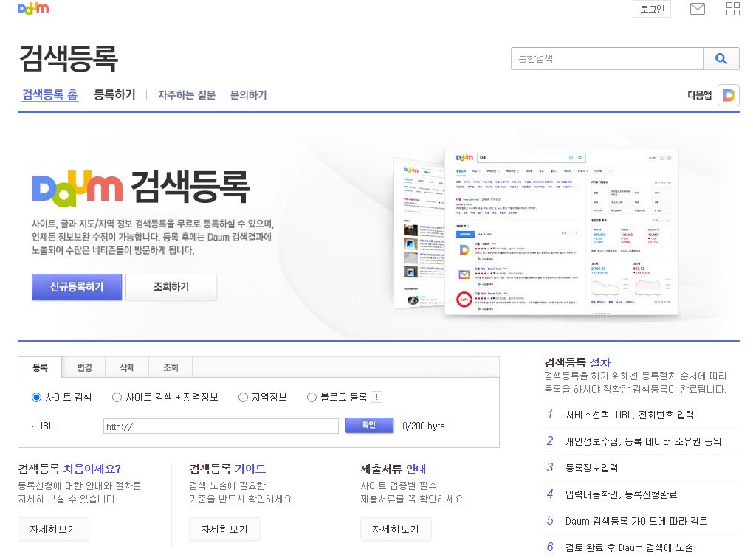Open 자세히보기 under 검색등록 처음이세요?

coord(53,529)
